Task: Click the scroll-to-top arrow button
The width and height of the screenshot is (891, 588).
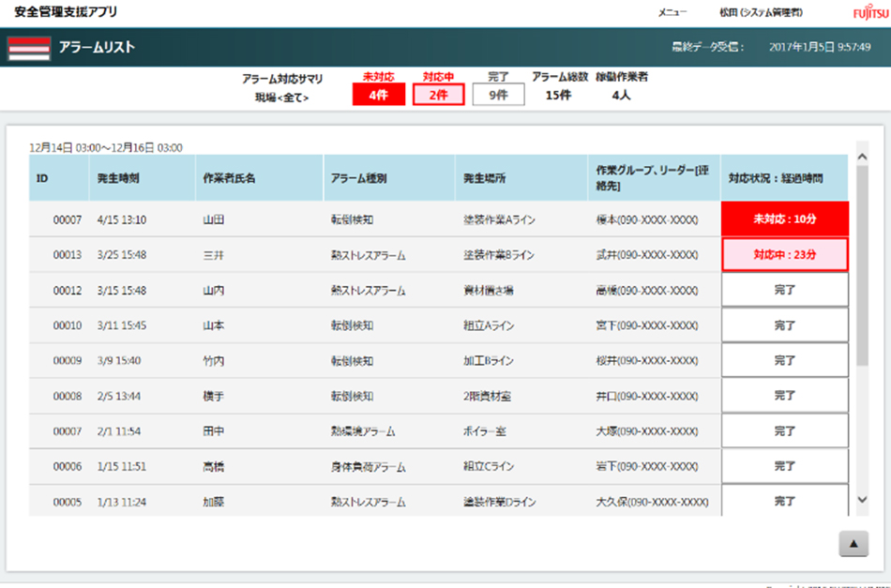Action: point(853,543)
